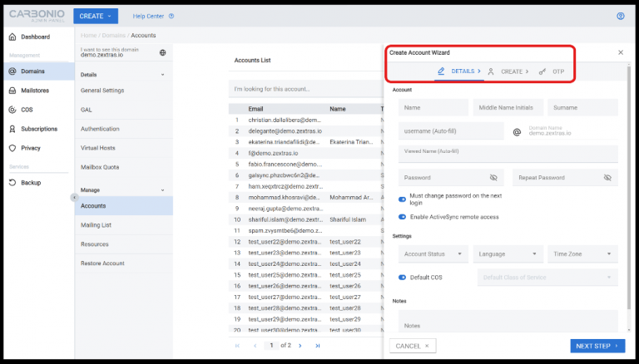Open the Backup service item
This screenshot has height=364, width=639.
pyautogui.click(x=30, y=183)
